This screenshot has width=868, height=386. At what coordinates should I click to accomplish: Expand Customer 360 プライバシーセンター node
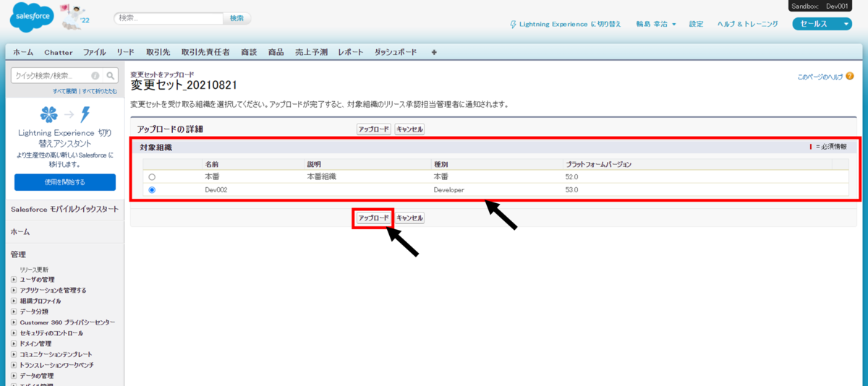[x=14, y=322]
